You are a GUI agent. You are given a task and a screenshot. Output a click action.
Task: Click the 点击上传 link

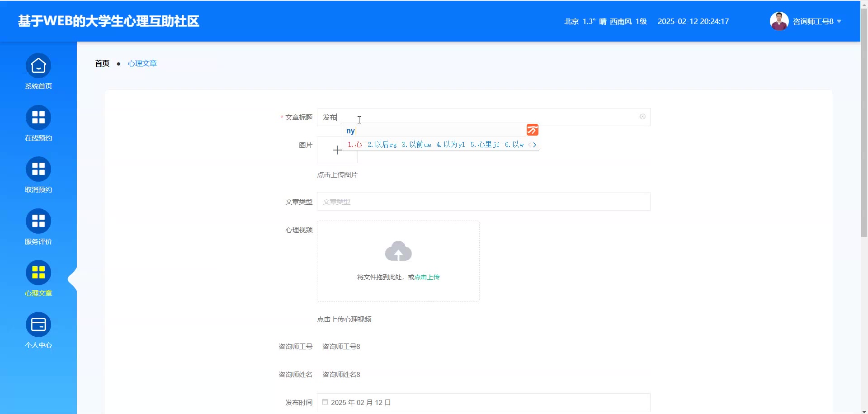427,277
